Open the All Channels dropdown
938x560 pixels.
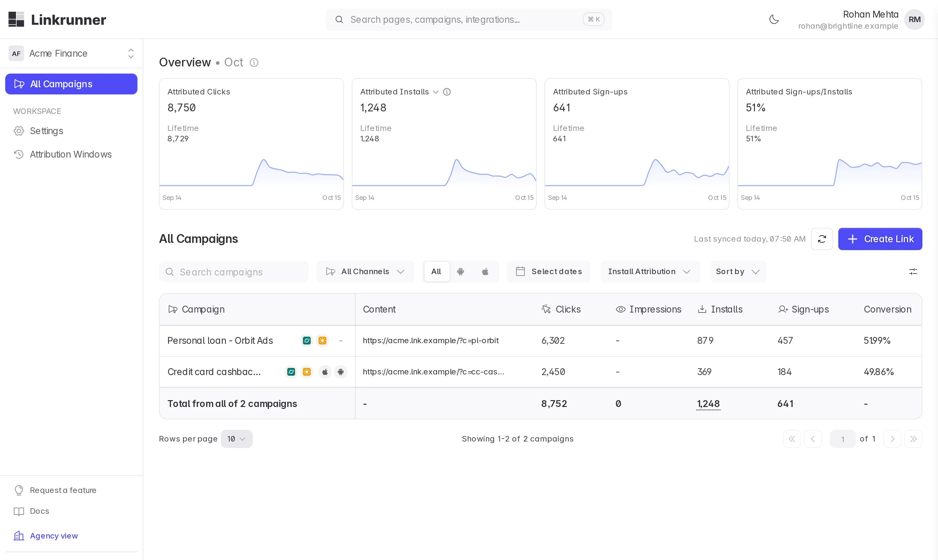click(365, 271)
